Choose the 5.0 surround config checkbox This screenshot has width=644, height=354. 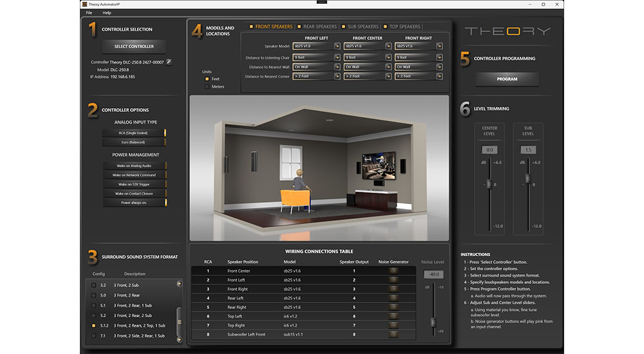(x=93, y=295)
